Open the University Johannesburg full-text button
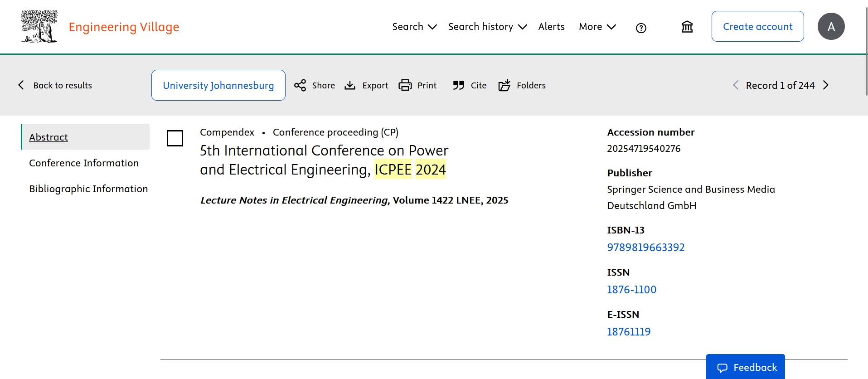 pyautogui.click(x=218, y=85)
